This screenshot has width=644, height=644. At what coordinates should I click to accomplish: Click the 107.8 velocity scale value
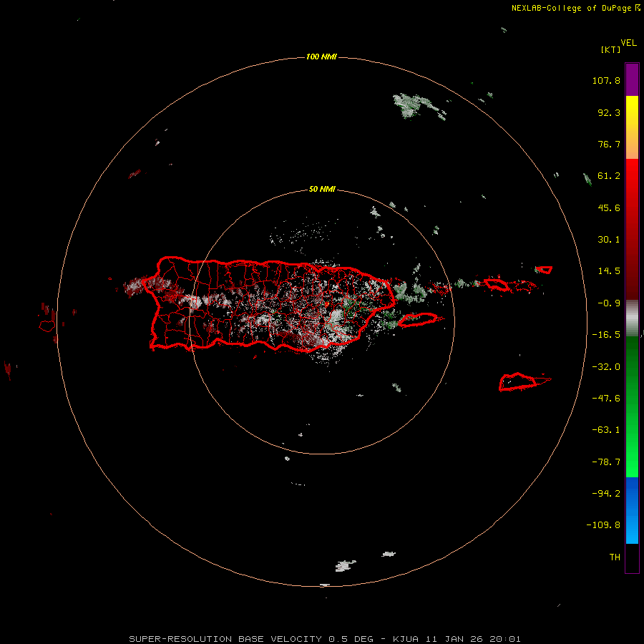[x=606, y=80]
